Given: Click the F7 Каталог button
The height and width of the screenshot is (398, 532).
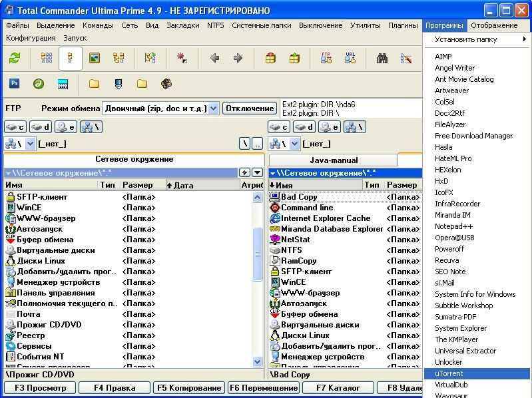Looking at the screenshot, I should pos(338,387).
